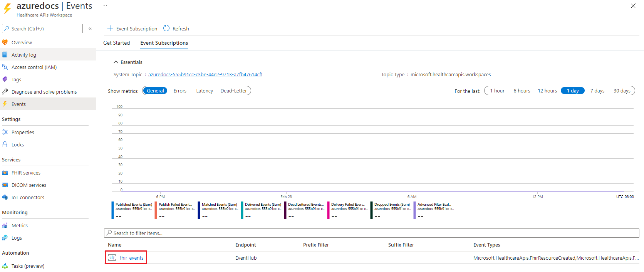Set time range to 30 days
This screenshot has height=272, width=644.
(622, 91)
